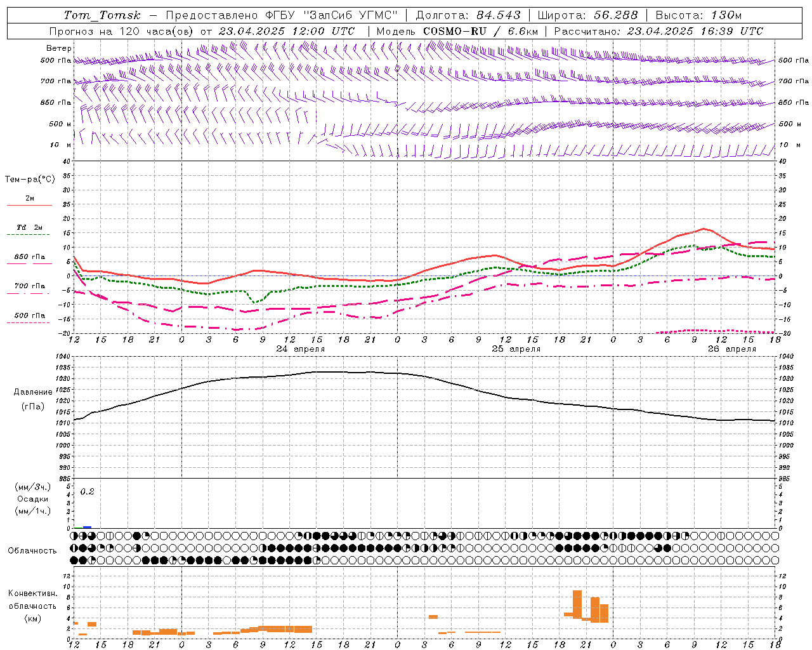Click the Тем-ра(°C) axis label

30,180
